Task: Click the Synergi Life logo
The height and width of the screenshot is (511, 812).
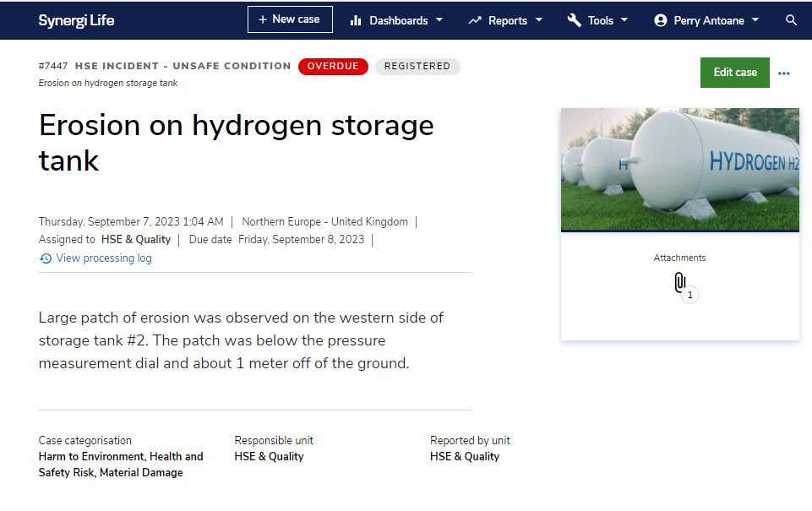Action: click(76, 20)
